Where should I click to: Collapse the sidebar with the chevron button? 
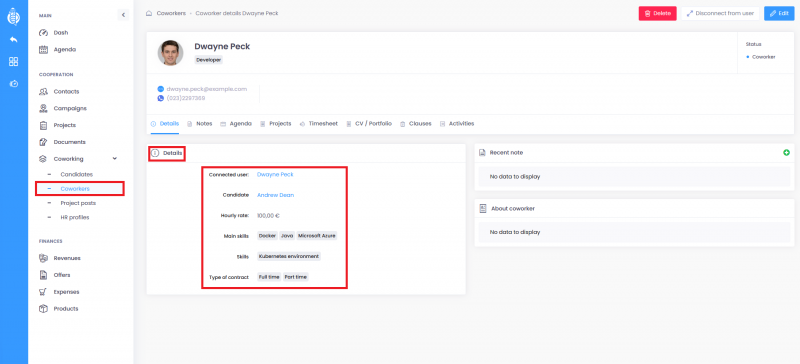pos(123,15)
